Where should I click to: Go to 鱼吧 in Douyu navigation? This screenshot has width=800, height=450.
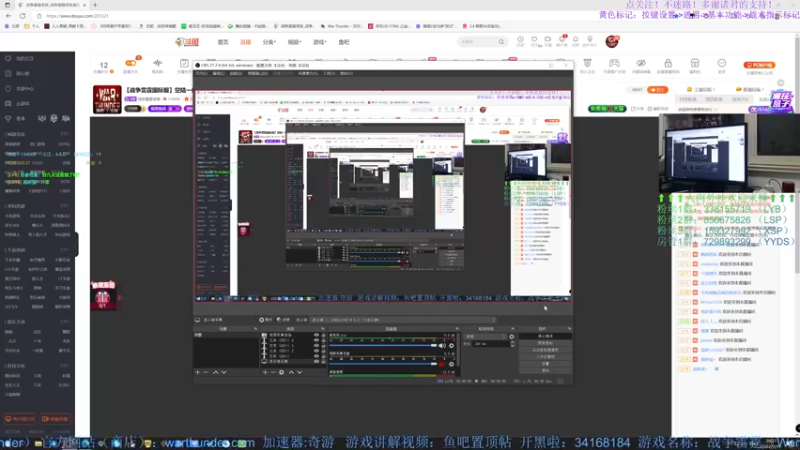[344, 42]
